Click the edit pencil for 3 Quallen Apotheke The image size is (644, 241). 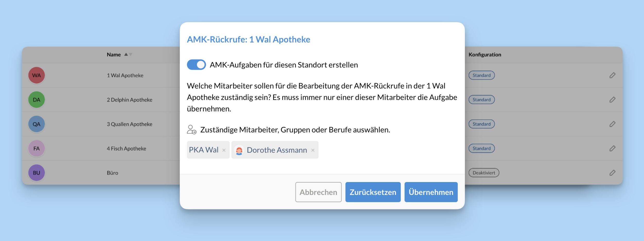point(612,124)
